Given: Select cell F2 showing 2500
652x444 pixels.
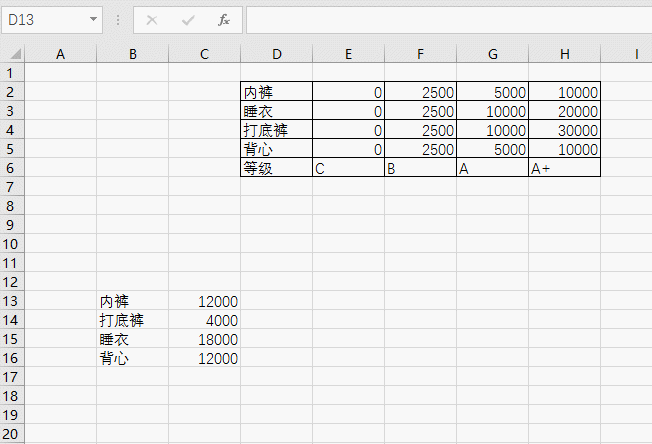Looking at the screenshot, I should [x=420, y=92].
